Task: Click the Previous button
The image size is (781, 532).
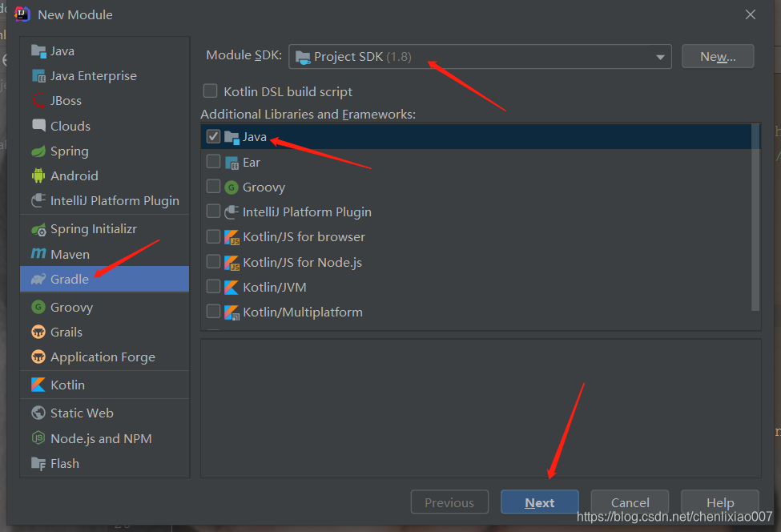Action: tap(449, 502)
